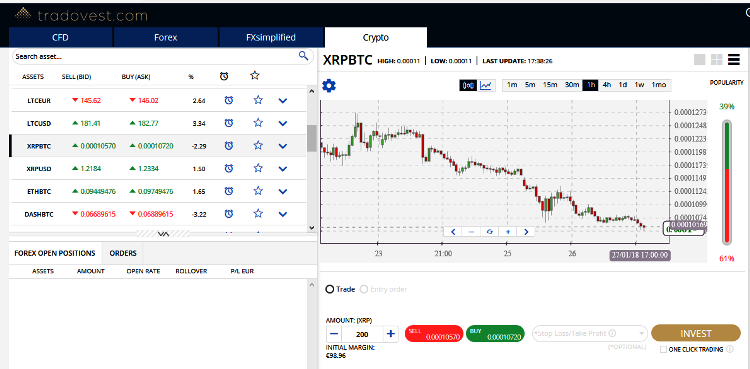The width and height of the screenshot is (750, 369).
Task: Switch to four-pane grid layout icon
Action: click(x=717, y=59)
